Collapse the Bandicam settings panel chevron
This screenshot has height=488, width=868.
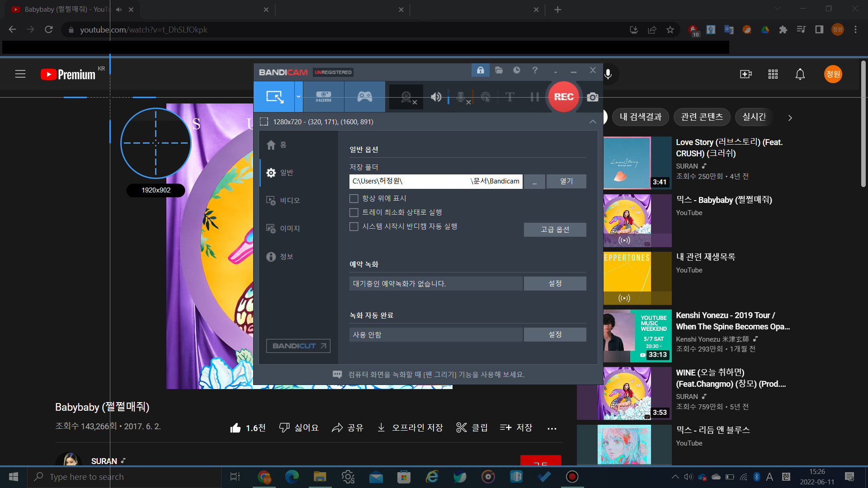(x=592, y=122)
